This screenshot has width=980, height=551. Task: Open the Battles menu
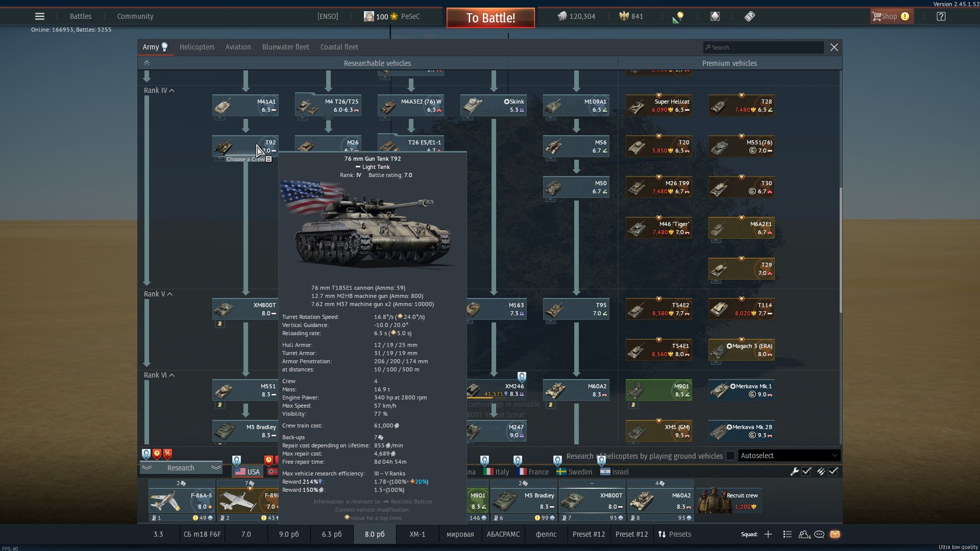[x=81, y=16]
